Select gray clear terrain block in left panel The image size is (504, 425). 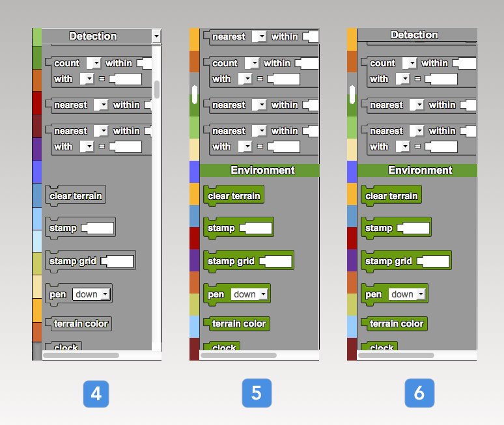[76, 195]
